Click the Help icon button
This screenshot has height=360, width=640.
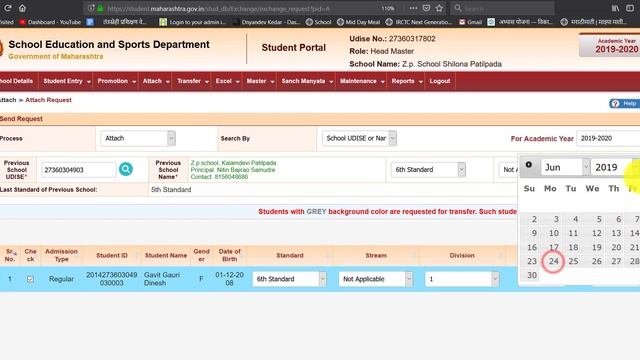624,104
